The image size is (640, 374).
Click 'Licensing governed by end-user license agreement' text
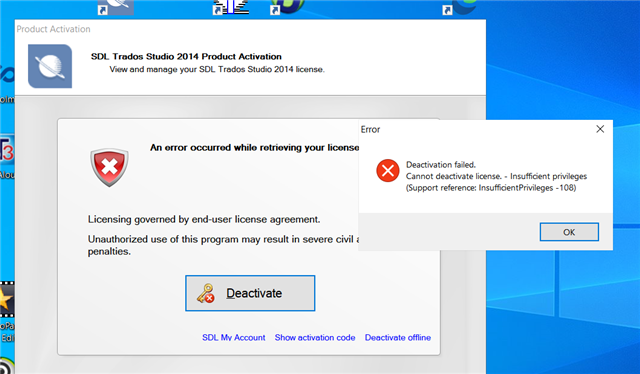204,219
